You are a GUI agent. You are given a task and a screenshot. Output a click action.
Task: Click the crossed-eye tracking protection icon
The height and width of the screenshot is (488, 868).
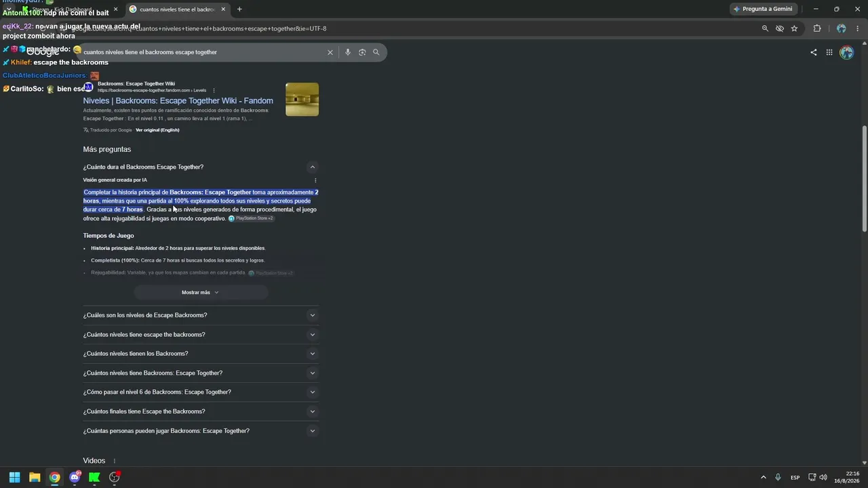click(x=780, y=28)
